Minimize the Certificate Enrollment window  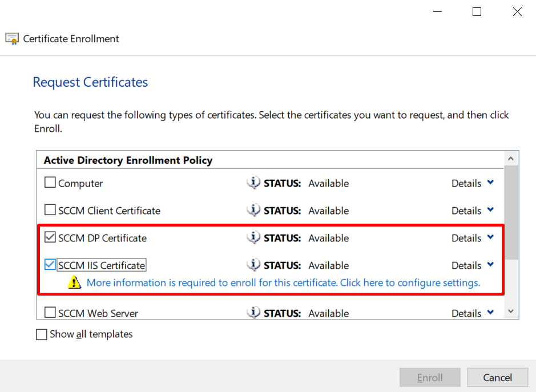click(438, 12)
